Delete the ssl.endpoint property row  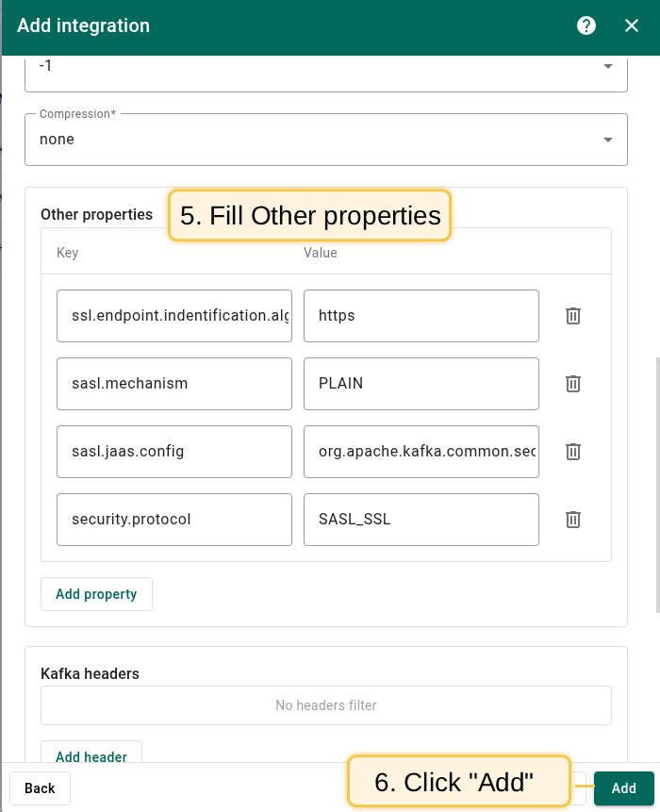(572, 316)
